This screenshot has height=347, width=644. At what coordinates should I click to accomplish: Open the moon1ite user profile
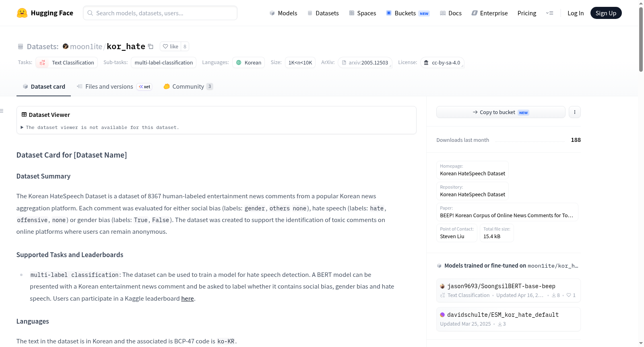click(86, 46)
